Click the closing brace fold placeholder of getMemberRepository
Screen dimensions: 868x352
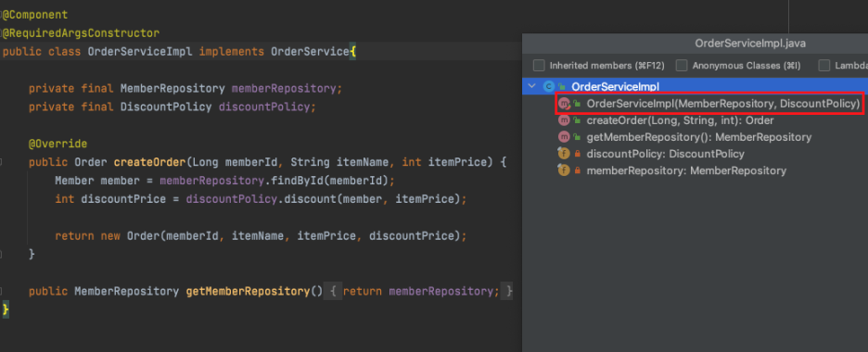point(506,291)
